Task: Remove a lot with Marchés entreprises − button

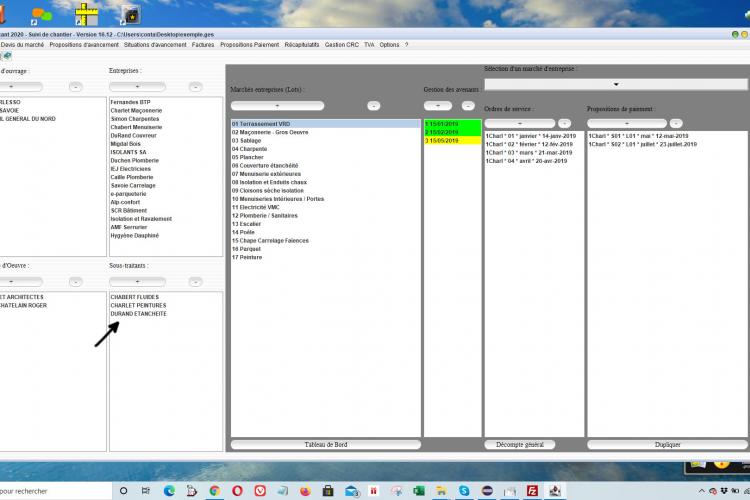Action: tap(374, 106)
